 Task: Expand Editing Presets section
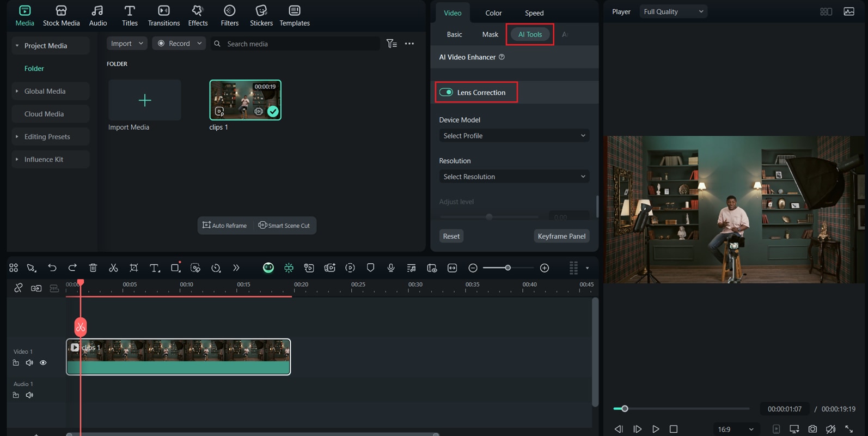tap(17, 137)
